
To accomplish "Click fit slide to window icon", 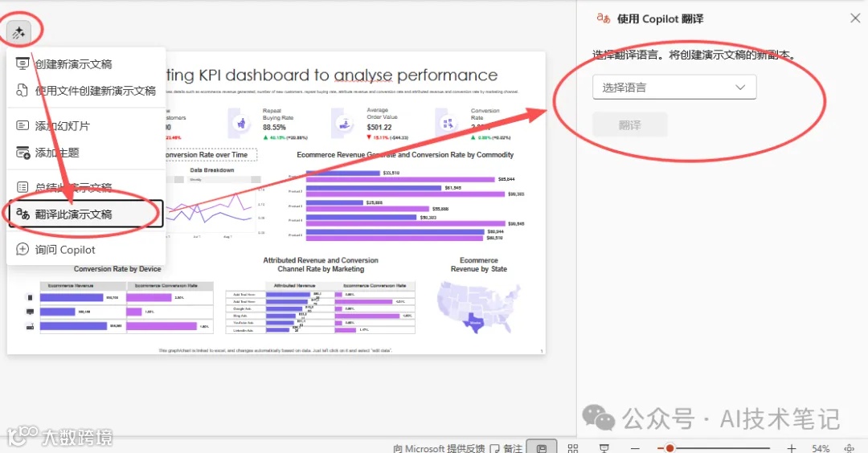I will pos(850,448).
